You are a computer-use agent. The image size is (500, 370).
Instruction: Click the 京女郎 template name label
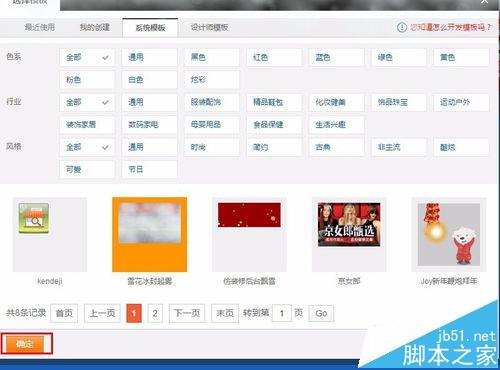tap(349, 281)
